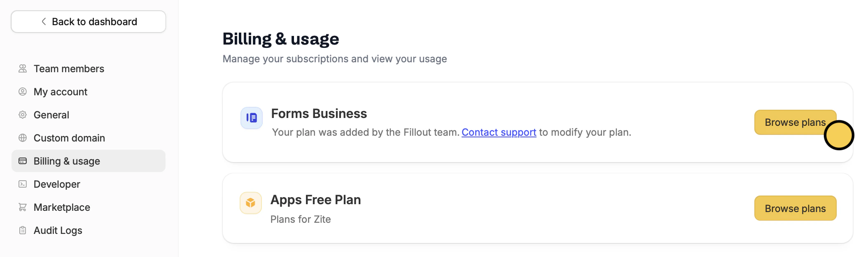Click the Audit Logs clipboard icon
Image resolution: width=868 pixels, height=257 pixels.
(23, 230)
